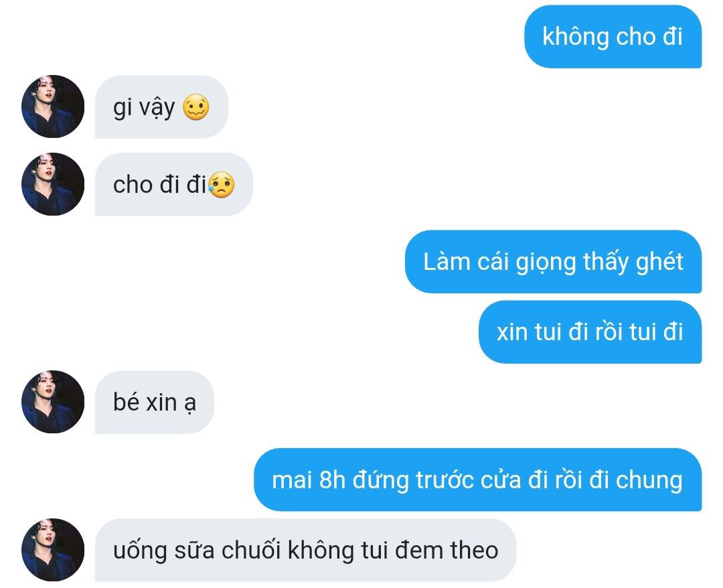Select the 'không cho đi' sent message bubble
723x588 pixels.
pyautogui.click(x=613, y=36)
